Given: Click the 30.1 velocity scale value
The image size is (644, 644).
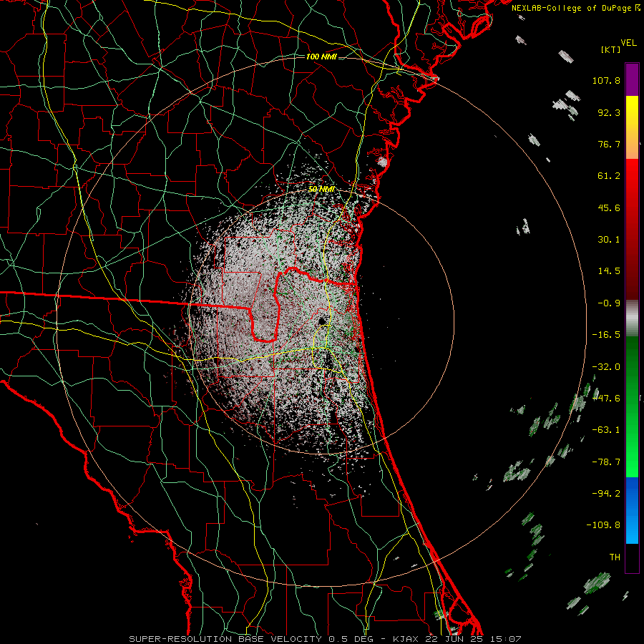Looking at the screenshot, I should click(x=609, y=240).
